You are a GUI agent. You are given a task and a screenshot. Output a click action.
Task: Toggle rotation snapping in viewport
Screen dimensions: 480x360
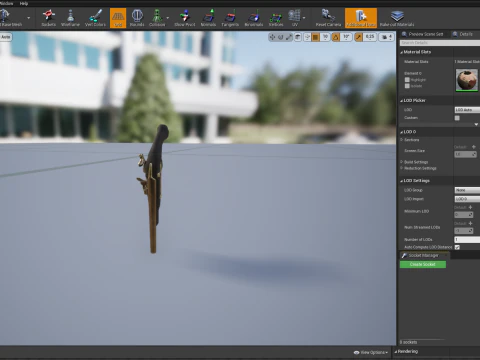[x=336, y=37]
